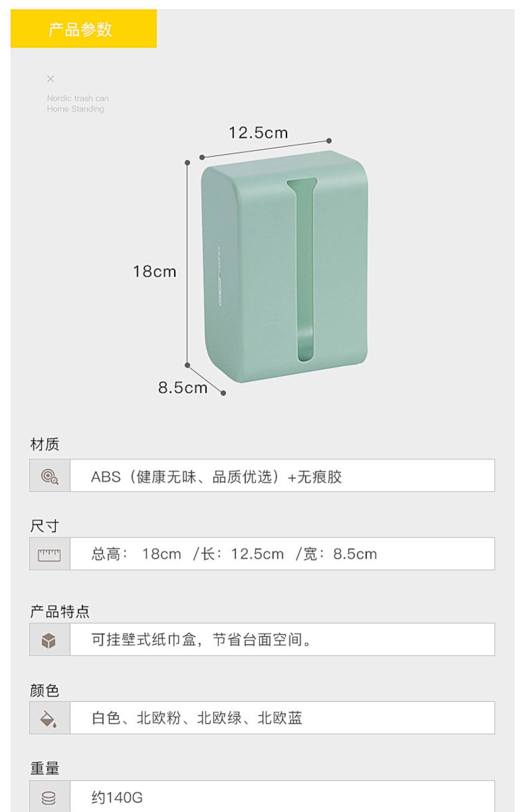Click the stacked coins icon in weight row
525x812 pixels.
pyautogui.click(x=49, y=798)
